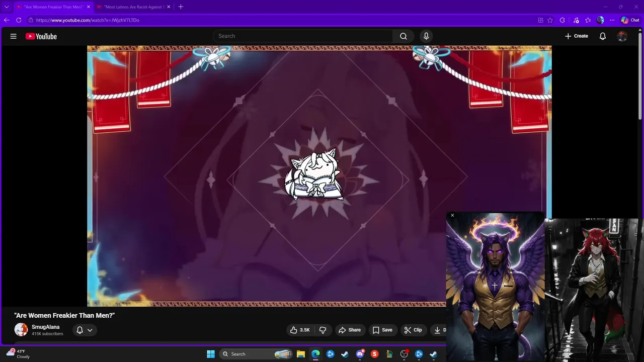
Task: Click the YouTube search box
Action: (303, 36)
